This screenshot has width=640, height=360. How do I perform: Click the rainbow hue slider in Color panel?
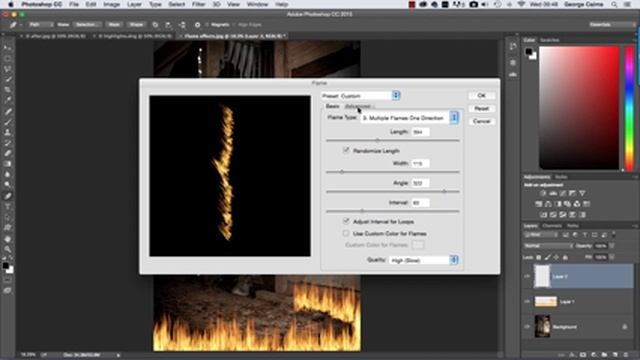630,108
